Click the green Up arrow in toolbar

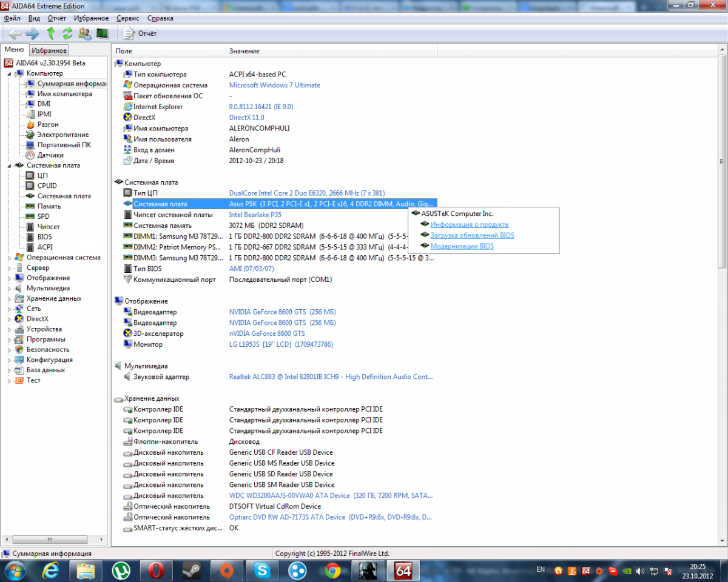[51, 33]
